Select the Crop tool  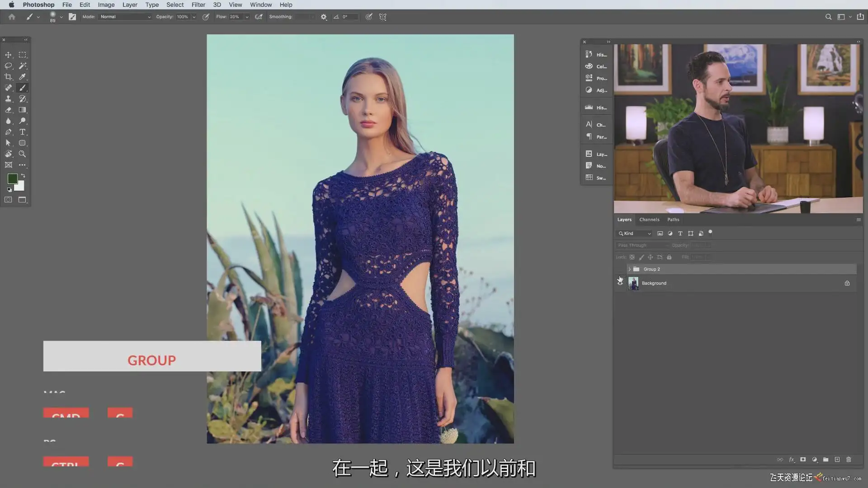click(x=8, y=77)
